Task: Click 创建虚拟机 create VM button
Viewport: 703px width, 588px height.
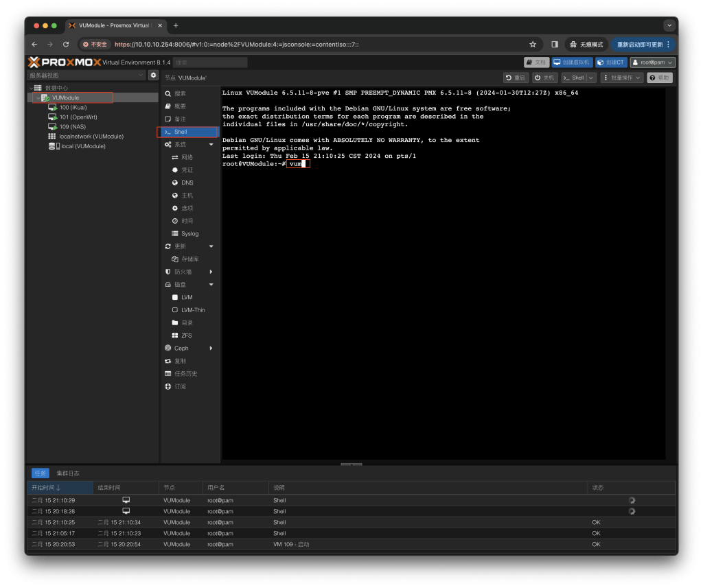Action: pos(572,62)
